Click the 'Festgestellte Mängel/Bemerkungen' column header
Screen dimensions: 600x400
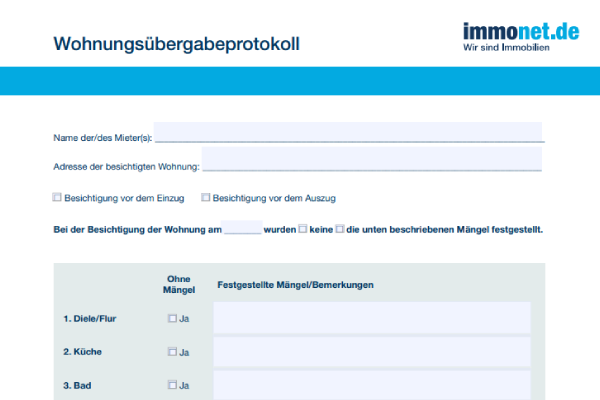pos(296,285)
